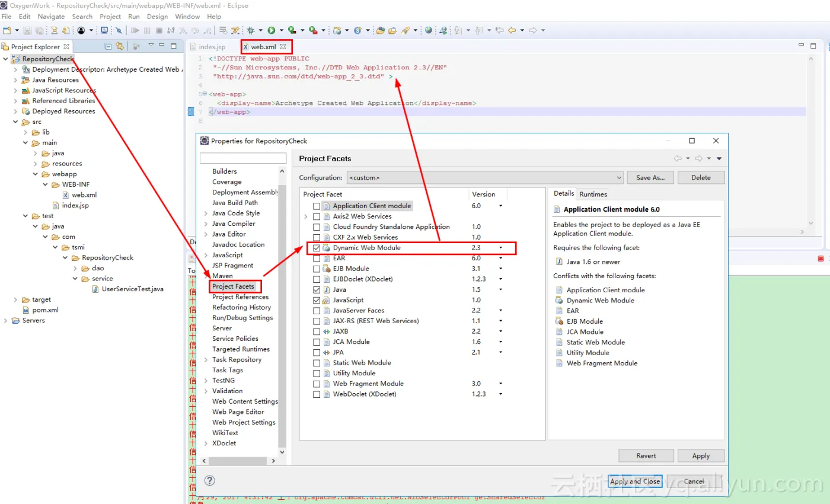
Task: Uncheck the Dynamic Web Module facet
Action: tap(317, 248)
